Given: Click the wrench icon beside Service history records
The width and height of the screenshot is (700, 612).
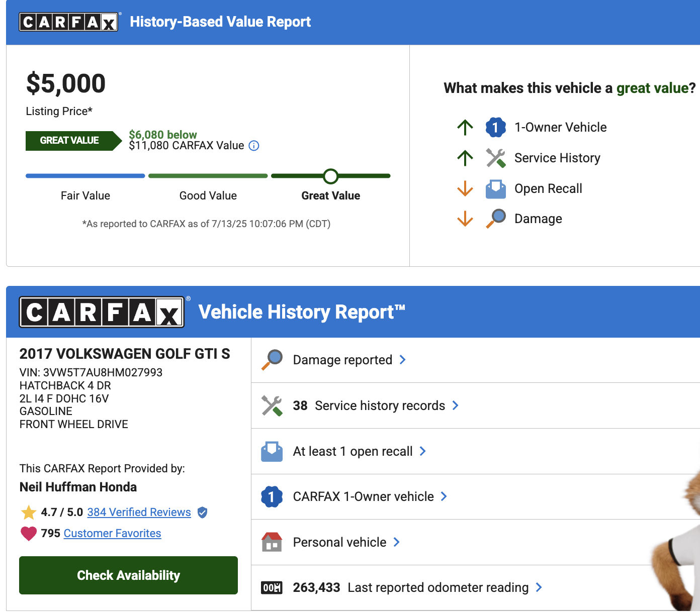Looking at the screenshot, I should coord(272,405).
